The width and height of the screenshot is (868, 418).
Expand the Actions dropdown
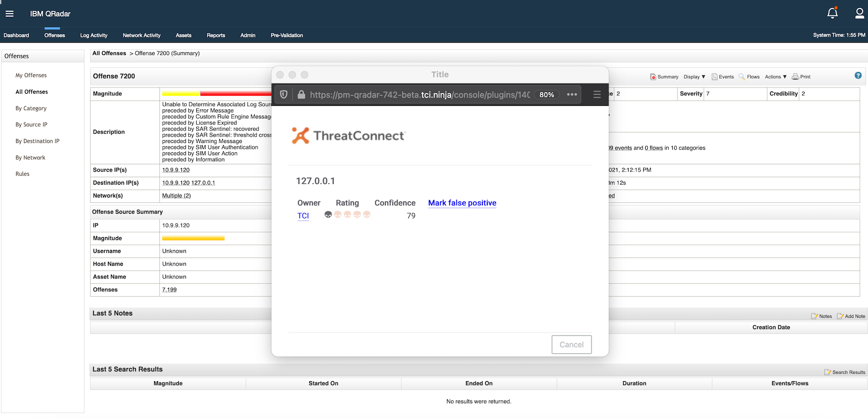pos(776,77)
